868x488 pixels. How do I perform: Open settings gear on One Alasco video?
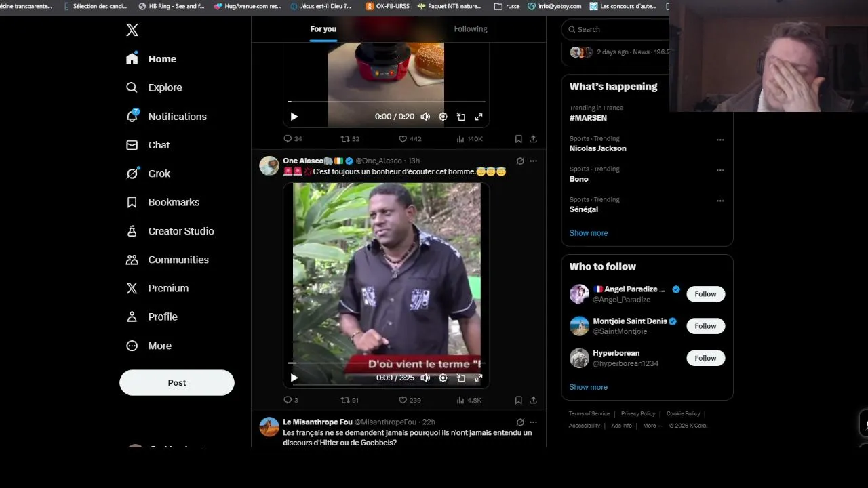coord(443,378)
